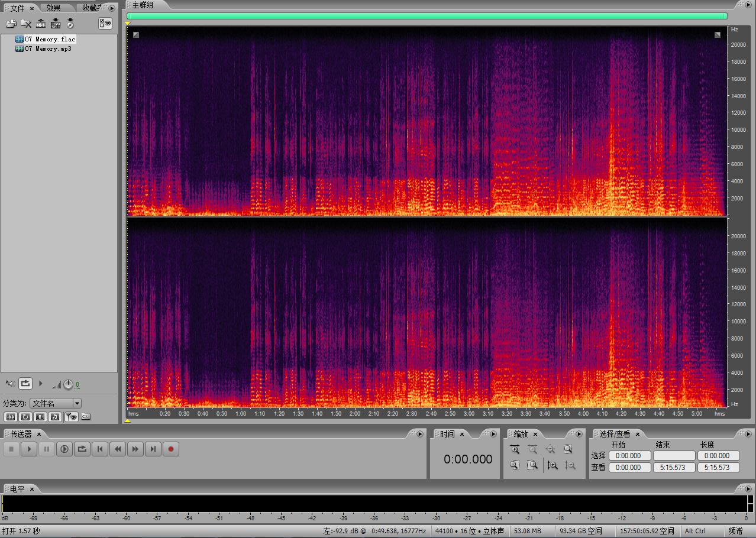Click the zoom in vertically icon
This screenshot has width=756, height=538.
(x=552, y=465)
